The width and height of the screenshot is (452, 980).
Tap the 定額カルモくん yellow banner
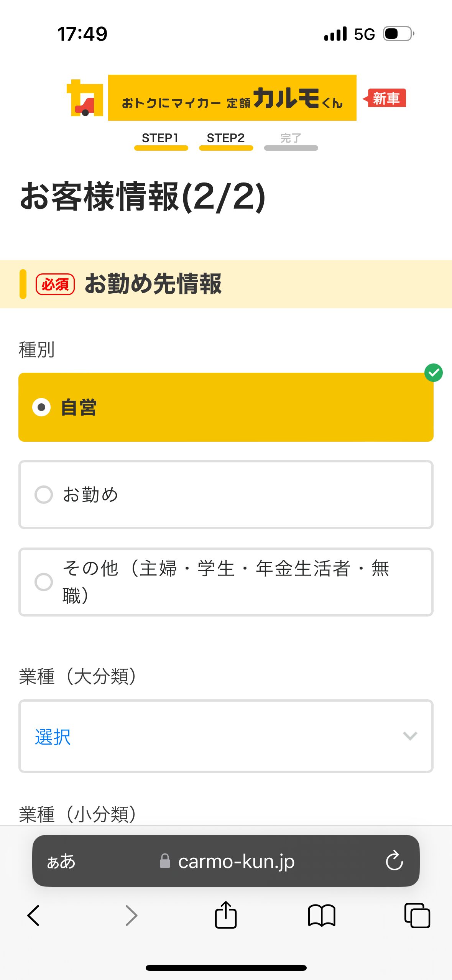[x=232, y=98]
